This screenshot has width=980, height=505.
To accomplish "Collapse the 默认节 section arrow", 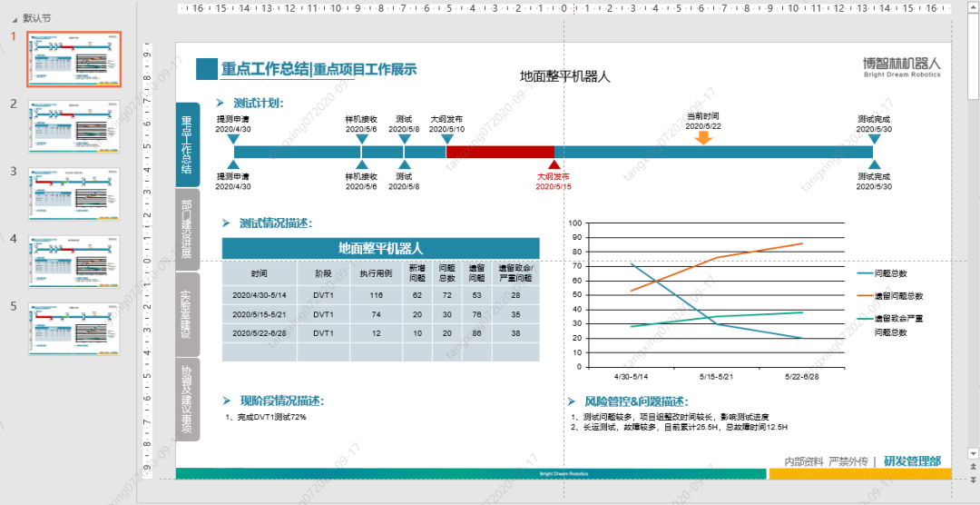I will 15,19.
